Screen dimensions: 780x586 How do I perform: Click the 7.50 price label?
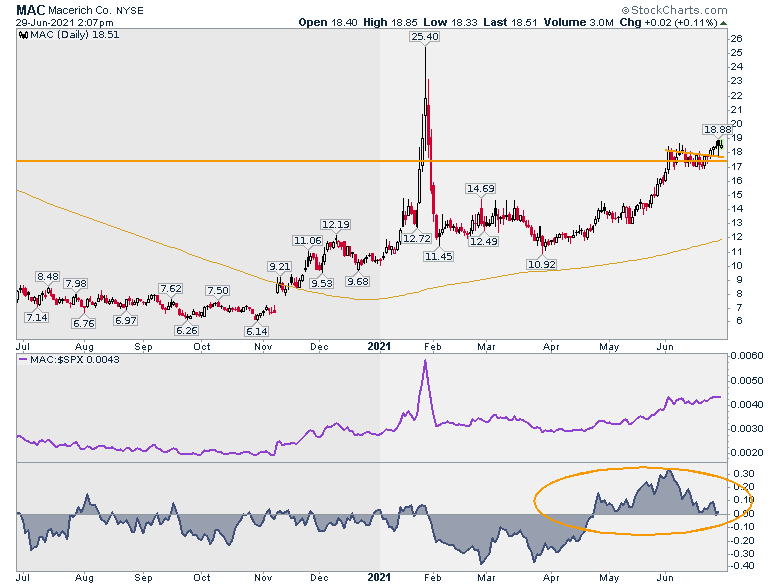point(217,291)
